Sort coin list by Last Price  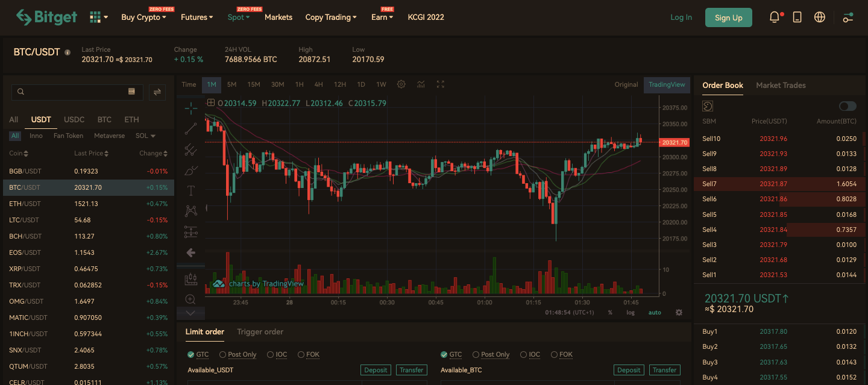[x=91, y=154]
